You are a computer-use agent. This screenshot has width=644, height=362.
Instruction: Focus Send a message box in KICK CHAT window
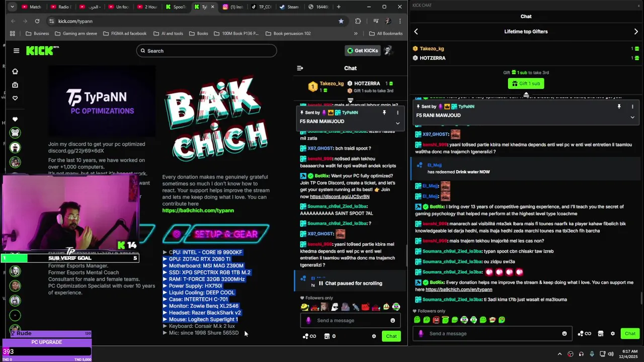point(493,333)
